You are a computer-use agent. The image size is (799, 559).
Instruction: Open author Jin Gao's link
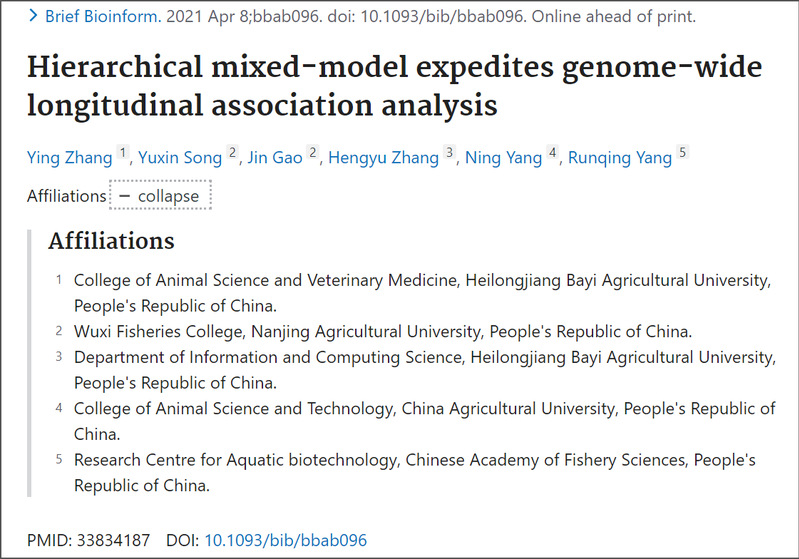(275, 157)
